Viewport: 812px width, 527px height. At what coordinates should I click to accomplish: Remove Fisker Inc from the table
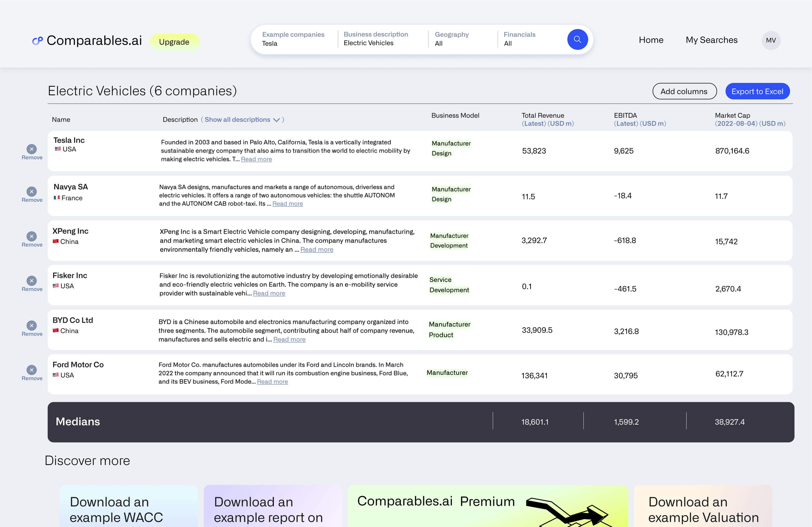[32, 281]
